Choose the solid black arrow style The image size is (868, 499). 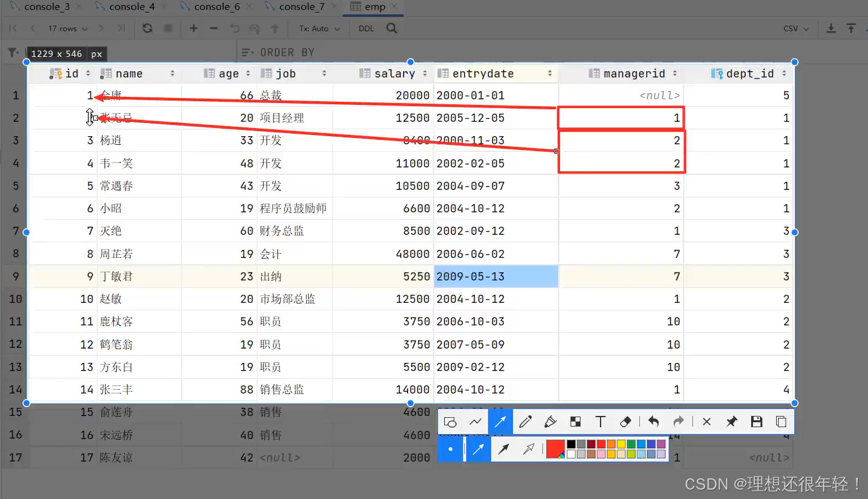[503, 449]
